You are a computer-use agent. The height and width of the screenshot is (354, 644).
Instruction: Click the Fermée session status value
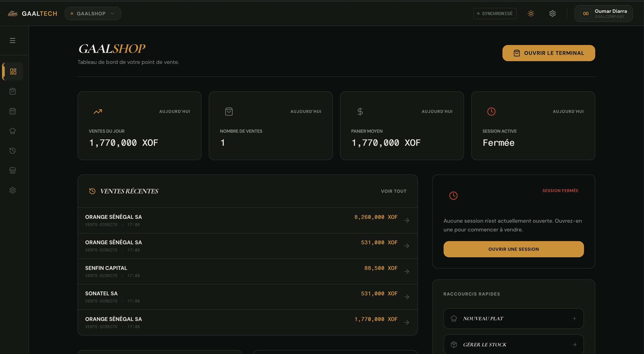click(498, 143)
